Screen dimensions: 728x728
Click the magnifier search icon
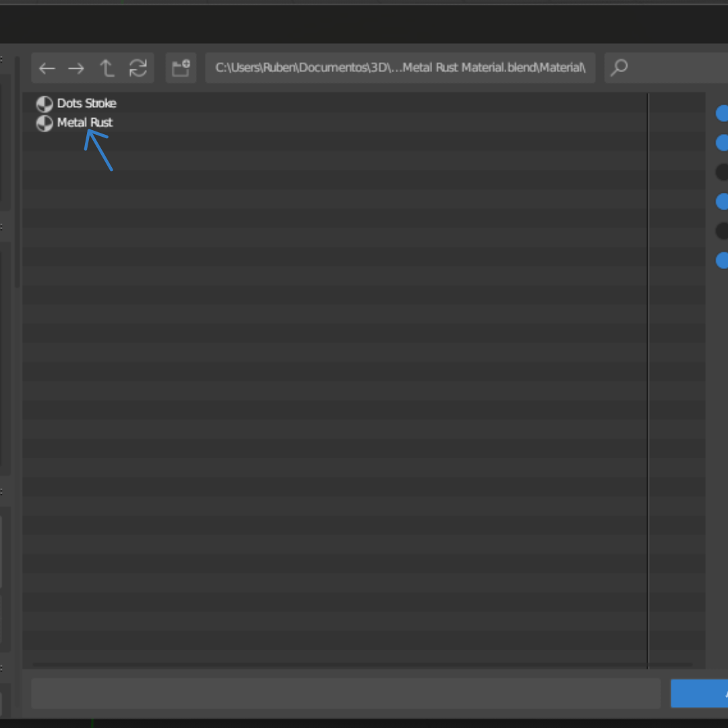[x=619, y=68]
